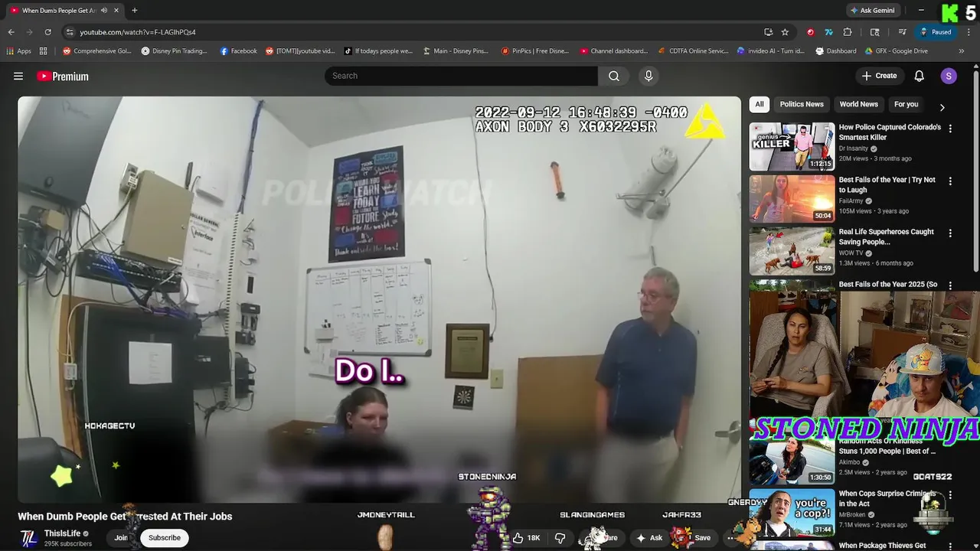
Task: Open Main - Disney Pins bookmark
Action: [456, 51]
